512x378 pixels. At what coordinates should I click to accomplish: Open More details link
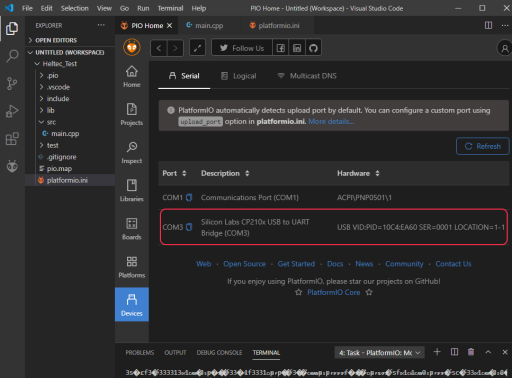tap(331, 122)
